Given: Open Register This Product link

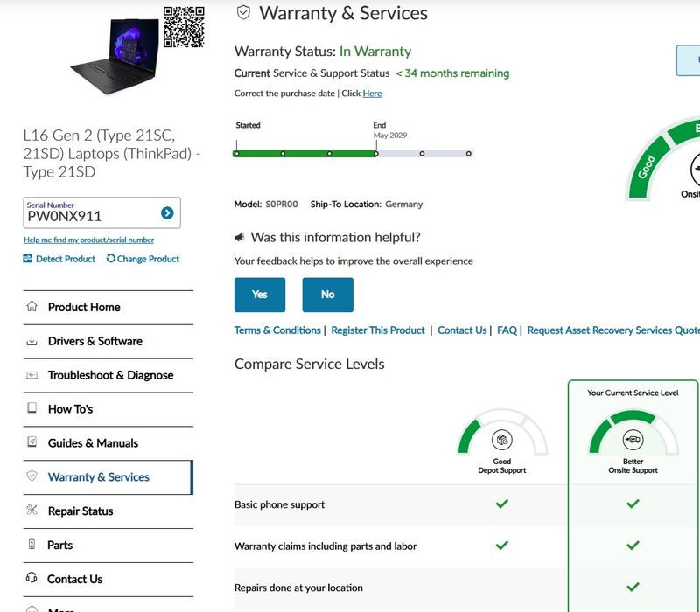Looking at the screenshot, I should point(378,330).
